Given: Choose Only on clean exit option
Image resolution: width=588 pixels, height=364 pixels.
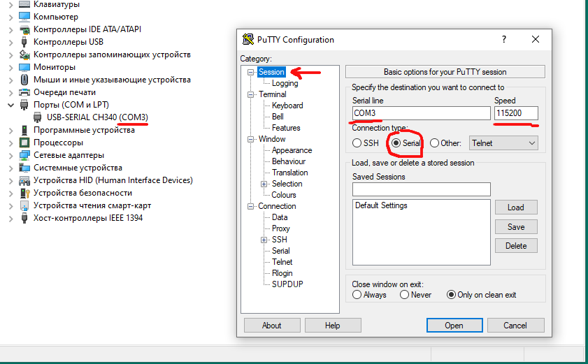Looking at the screenshot, I should click(451, 295).
